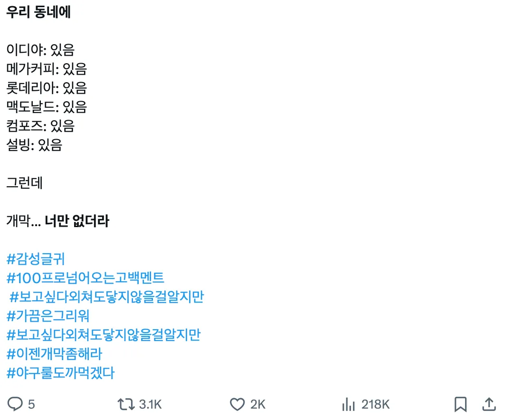Click the view analytics bar chart icon
Image resolution: width=513 pixels, height=420 pixels.
(x=350, y=405)
